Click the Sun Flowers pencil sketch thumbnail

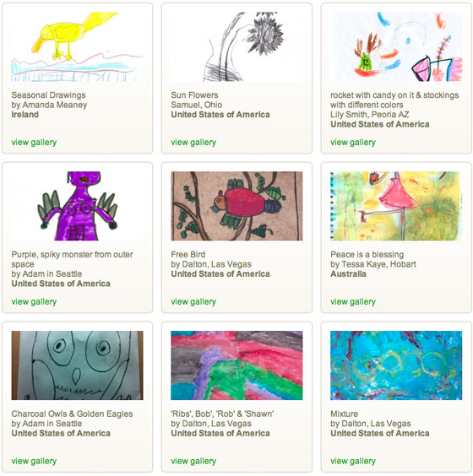click(x=236, y=46)
